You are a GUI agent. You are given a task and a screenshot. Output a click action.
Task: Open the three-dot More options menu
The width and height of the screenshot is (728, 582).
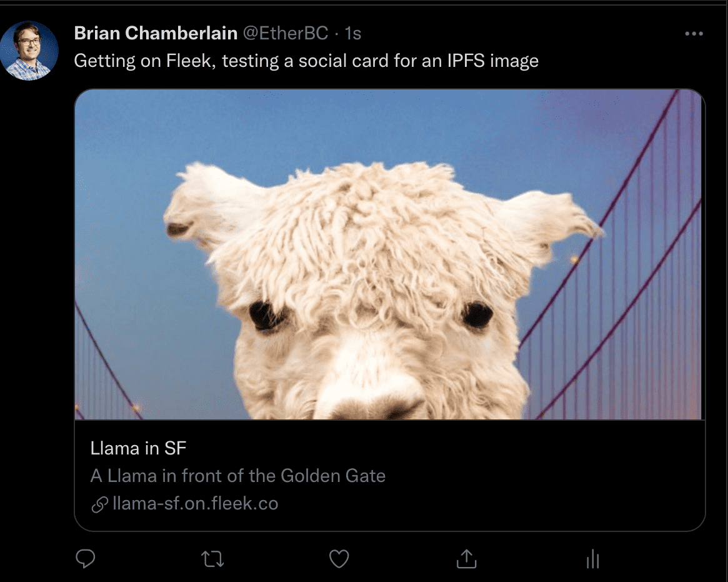694,34
